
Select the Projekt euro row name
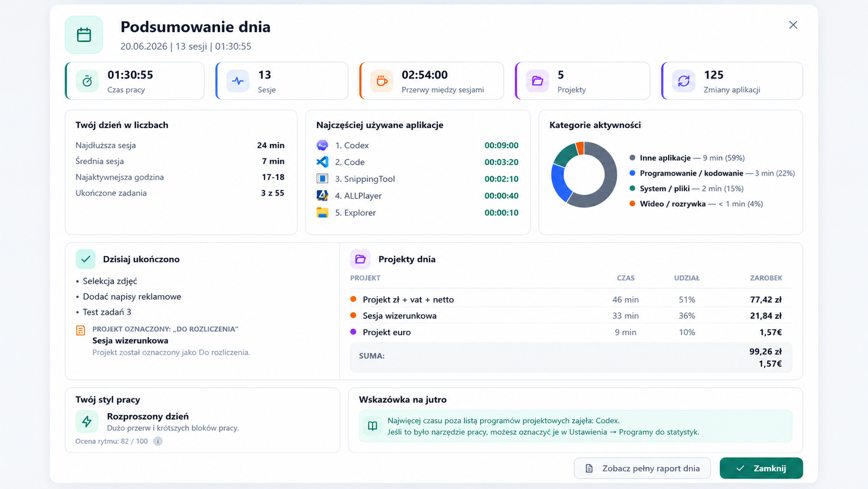click(387, 332)
